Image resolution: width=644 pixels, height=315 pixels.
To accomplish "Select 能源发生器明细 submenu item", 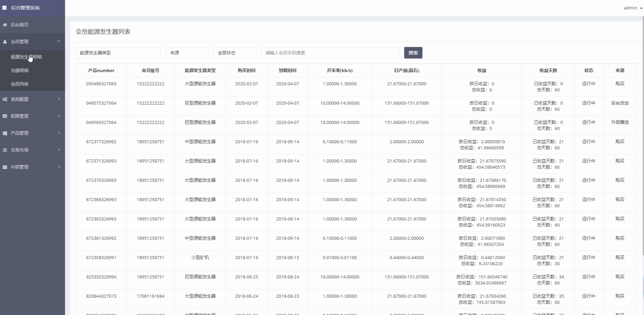I will [26, 57].
